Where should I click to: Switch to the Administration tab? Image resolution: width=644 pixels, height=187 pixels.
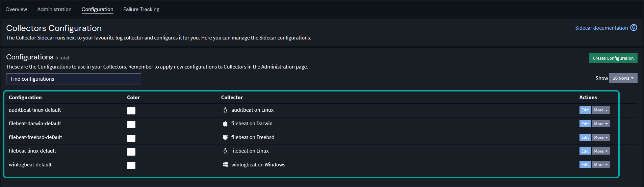(x=54, y=9)
